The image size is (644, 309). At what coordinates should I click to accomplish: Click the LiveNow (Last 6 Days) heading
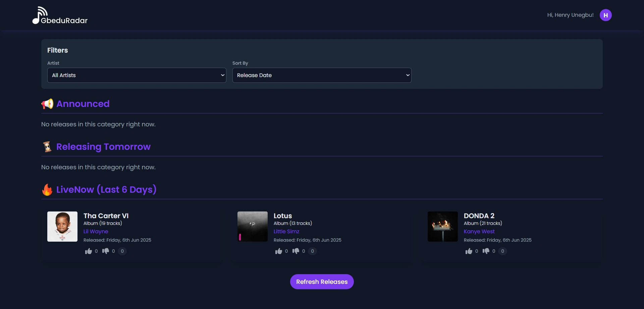106,190
